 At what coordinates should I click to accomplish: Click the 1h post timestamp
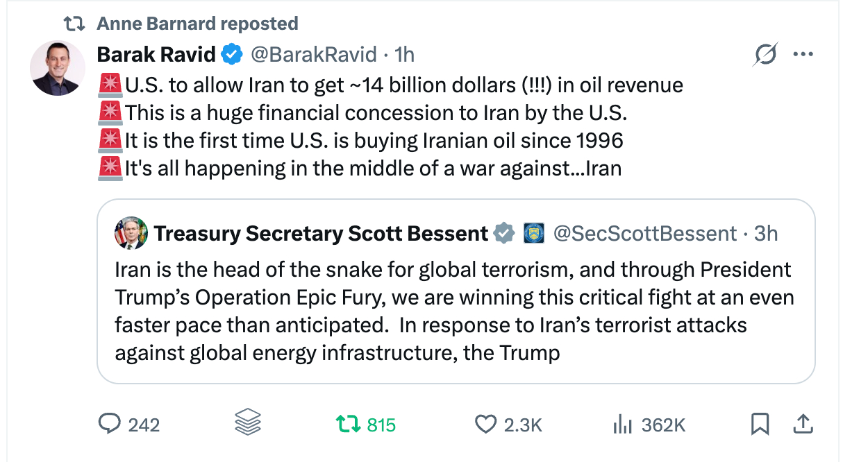tap(404, 53)
